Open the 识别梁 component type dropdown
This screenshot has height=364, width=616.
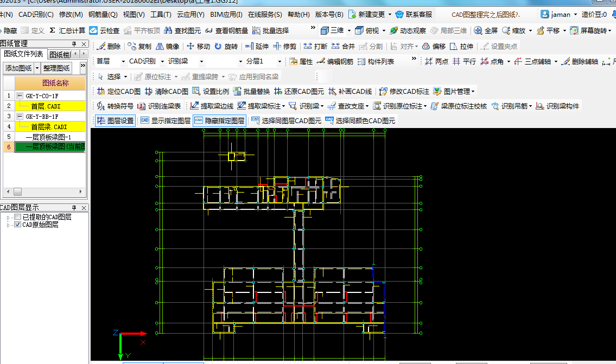coord(201,62)
